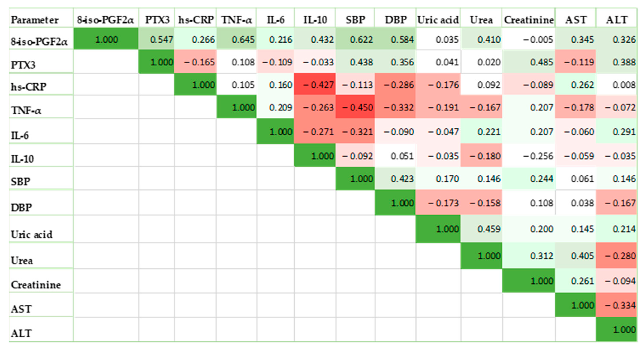
Task: Select the 0.485 PTX3–Creatinine cell
Action: pyautogui.click(x=529, y=62)
